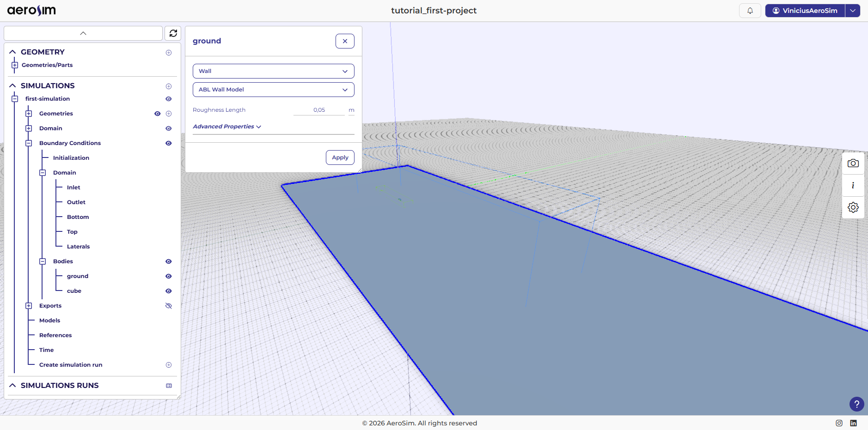
Task: Click the refresh tree icon
Action: coord(173,33)
